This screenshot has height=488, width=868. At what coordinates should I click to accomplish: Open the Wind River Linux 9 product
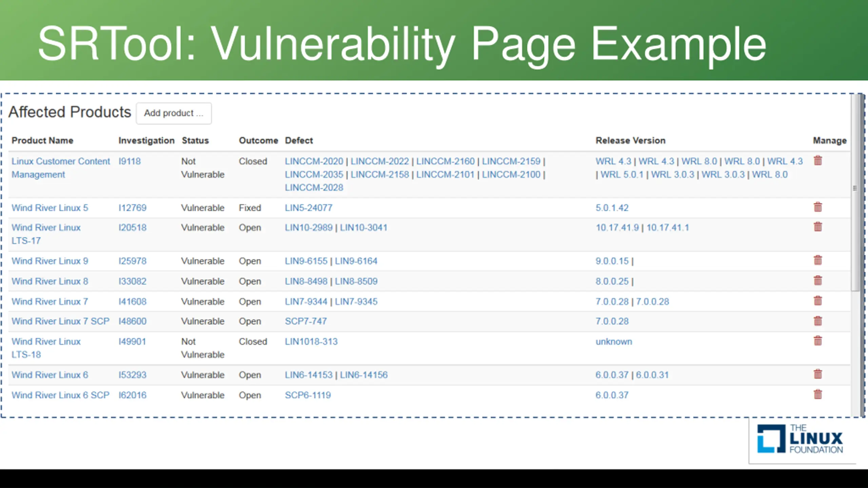click(x=50, y=261)
